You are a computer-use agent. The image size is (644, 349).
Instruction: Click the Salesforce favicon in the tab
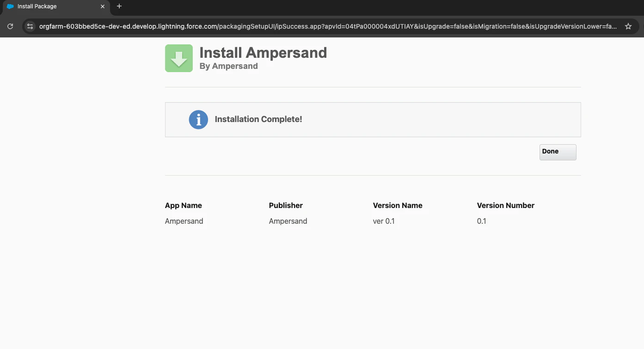pyautogui.click(x=10, y=6)
